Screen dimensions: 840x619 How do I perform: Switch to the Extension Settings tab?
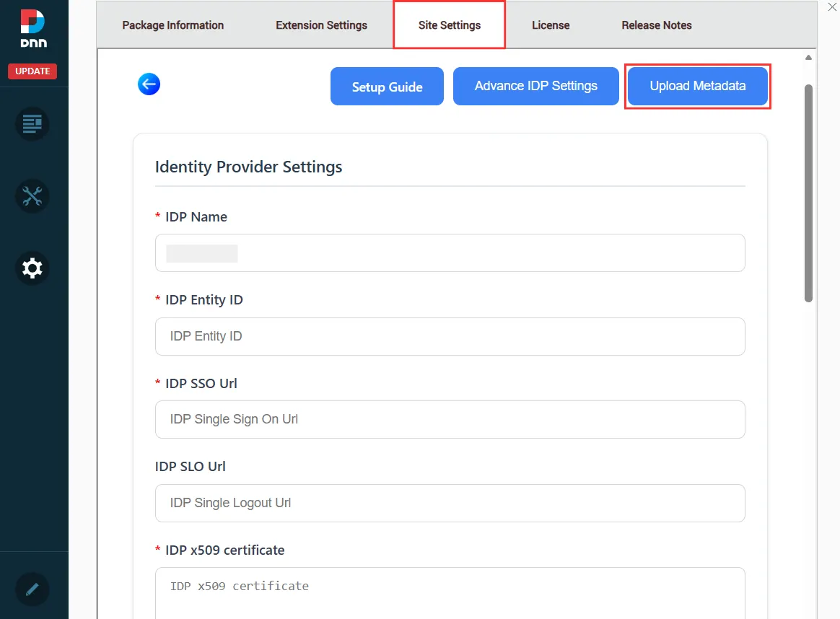point(321,25)
